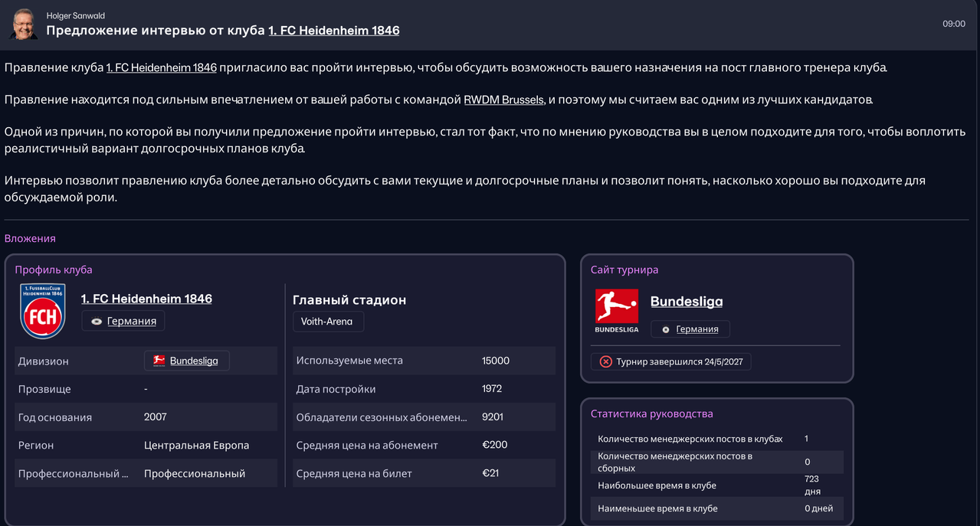Click the Германия button under Bundesliga heading

(x=690, y=329)
